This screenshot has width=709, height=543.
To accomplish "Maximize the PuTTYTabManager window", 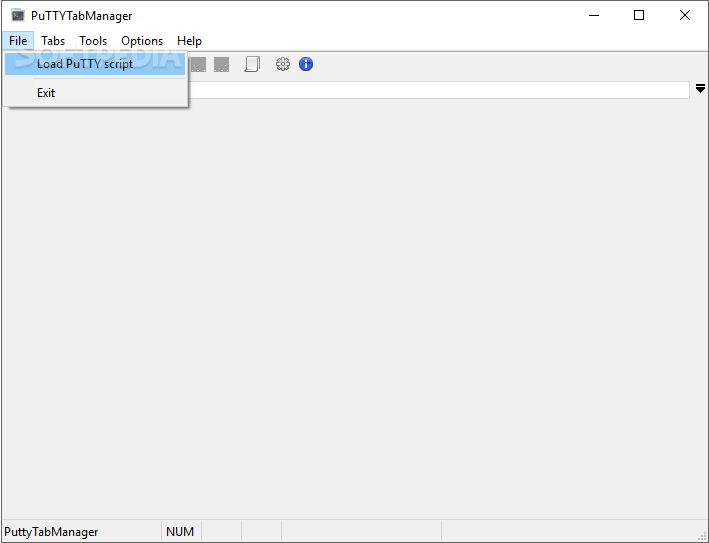I will coord(639,15).
